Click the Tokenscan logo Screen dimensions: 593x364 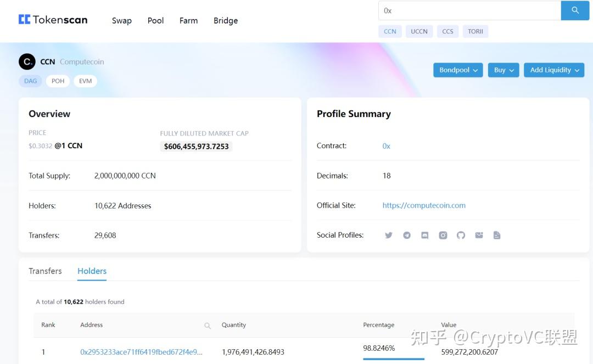pos(53,20)
